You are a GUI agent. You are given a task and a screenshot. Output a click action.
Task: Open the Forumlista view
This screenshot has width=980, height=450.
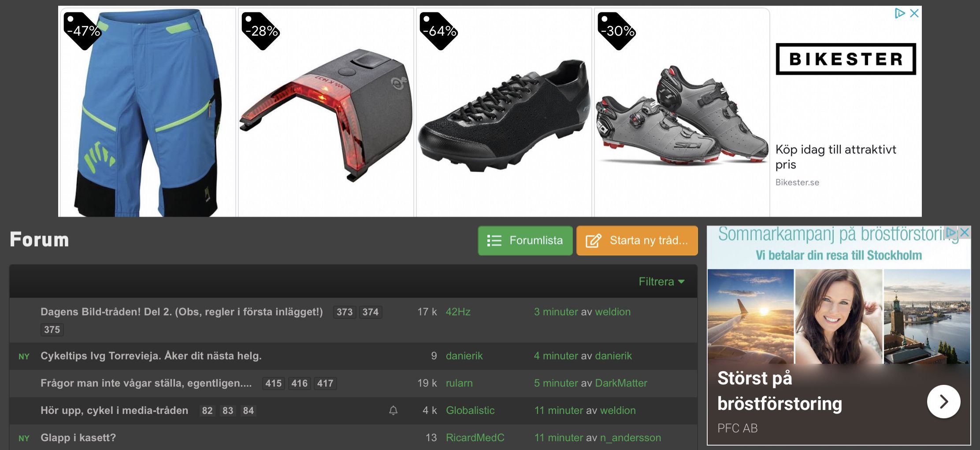coord(525,240)
